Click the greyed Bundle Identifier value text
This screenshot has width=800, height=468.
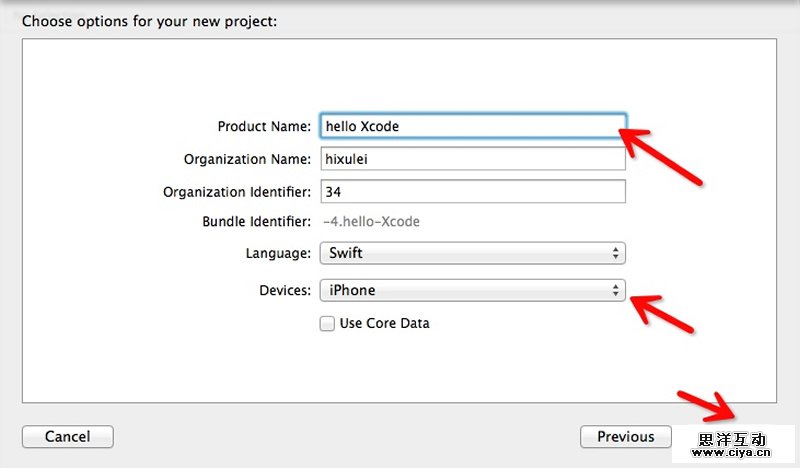[370, 222]
